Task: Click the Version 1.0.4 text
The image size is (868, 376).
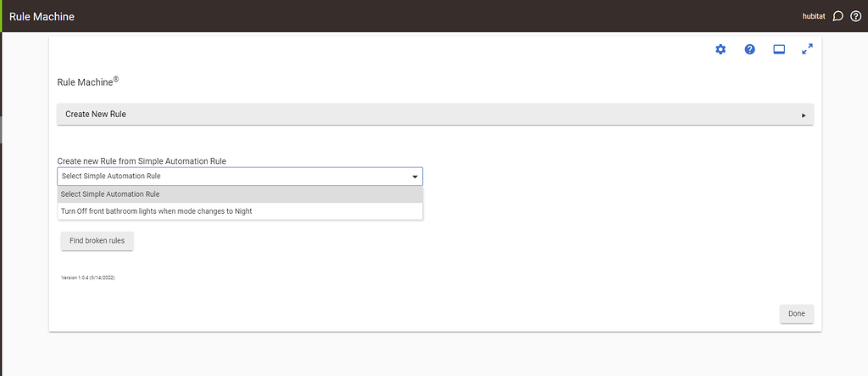Action: 88,278
